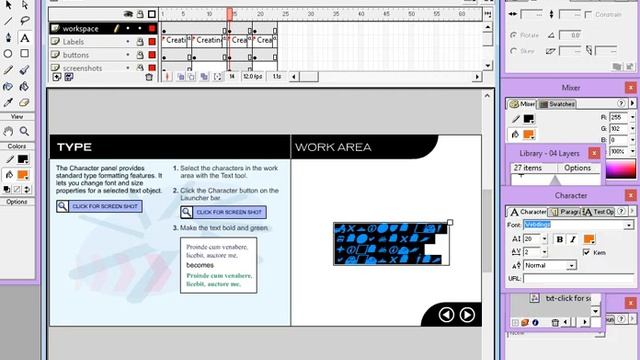Click the Center Frame timeline icon
Image resolution: width=640 pixels, height=360 pixels.
pyautogui.click(x=167, y=77)
